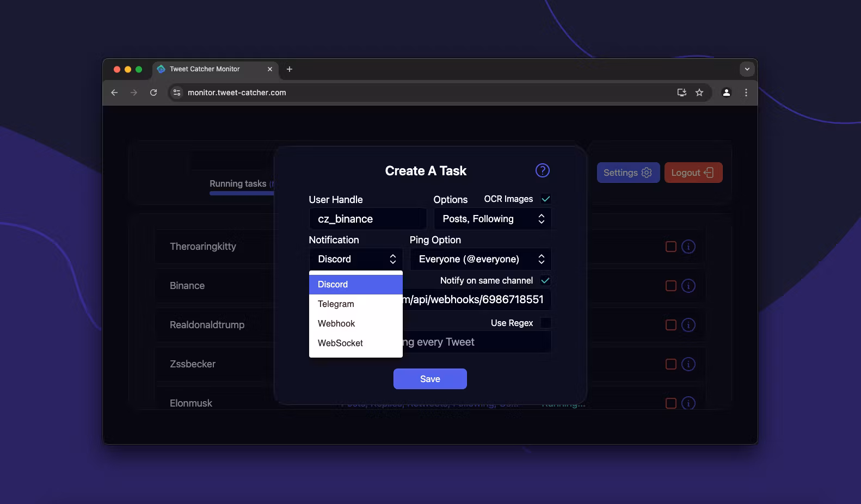Bookmark page with the star icon

point(699,93)
